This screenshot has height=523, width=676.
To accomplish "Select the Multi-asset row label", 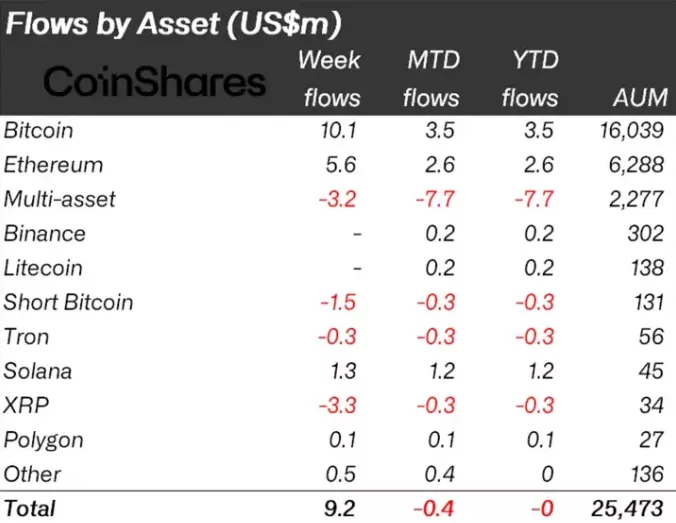I will (x=60, y=199).
